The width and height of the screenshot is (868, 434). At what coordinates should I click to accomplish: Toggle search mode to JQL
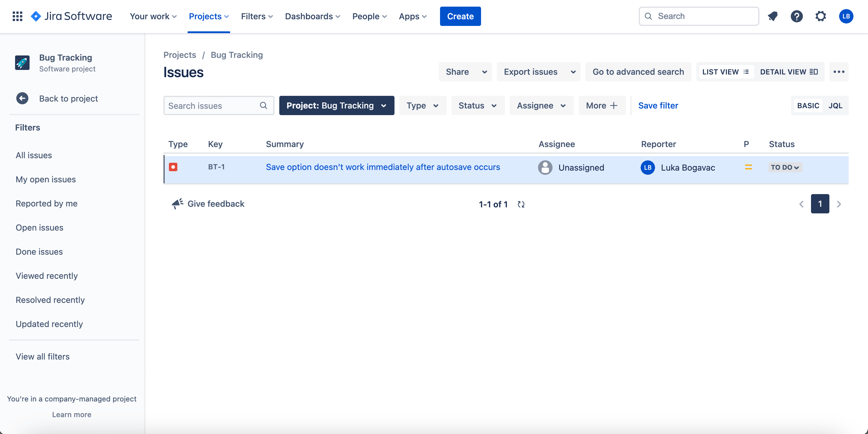[x=835, y=106]
